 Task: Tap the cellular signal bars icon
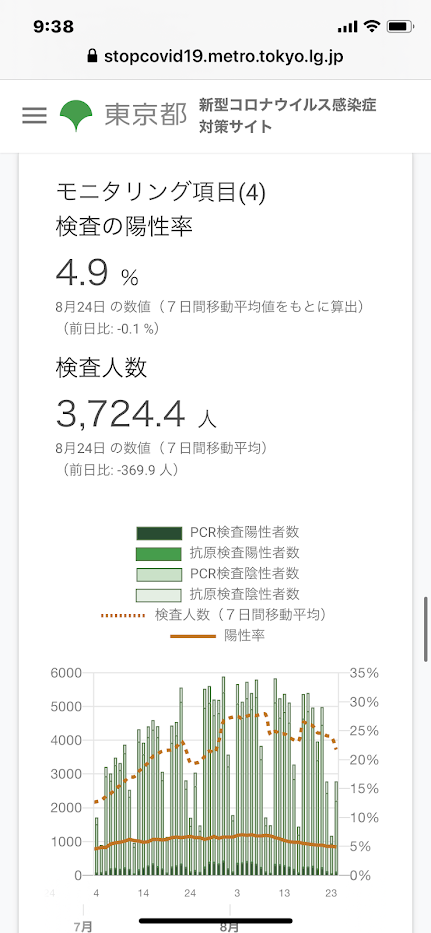click(x=347, y=27)
